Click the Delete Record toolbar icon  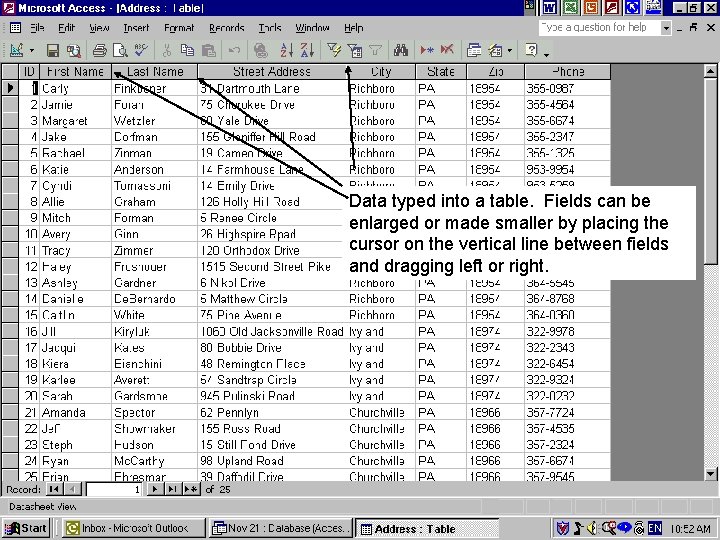447,50
